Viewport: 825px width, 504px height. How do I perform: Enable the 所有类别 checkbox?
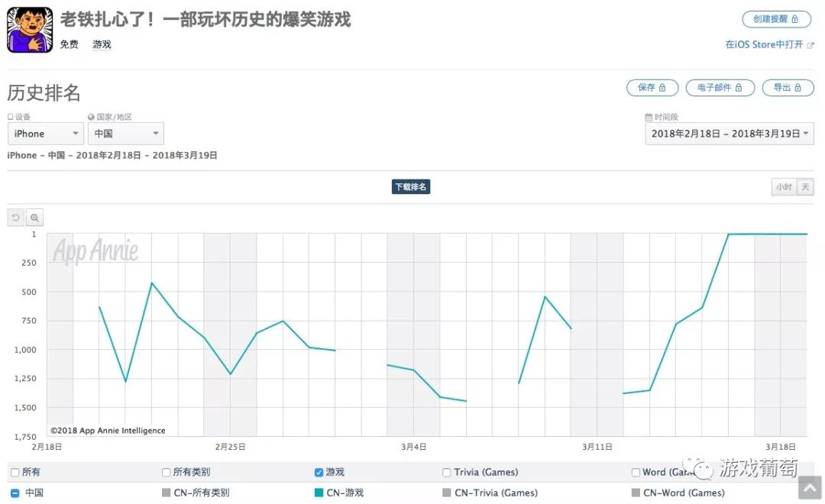click(167, 473)
